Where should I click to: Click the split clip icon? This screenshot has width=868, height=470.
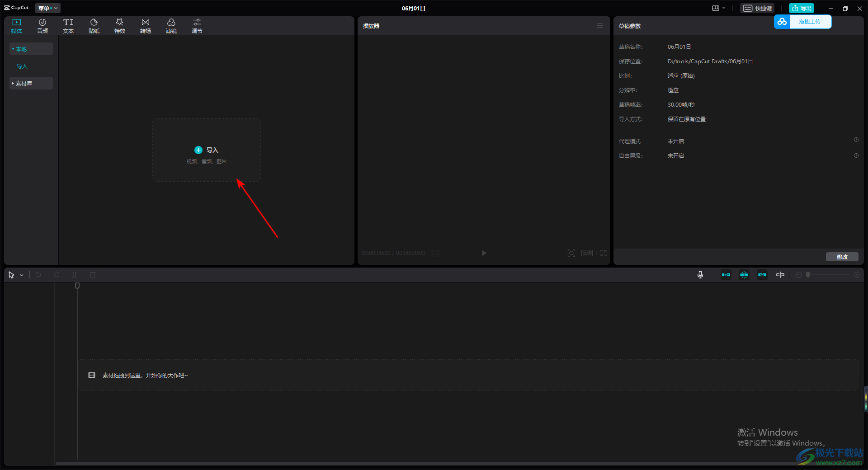pos(75,275)
